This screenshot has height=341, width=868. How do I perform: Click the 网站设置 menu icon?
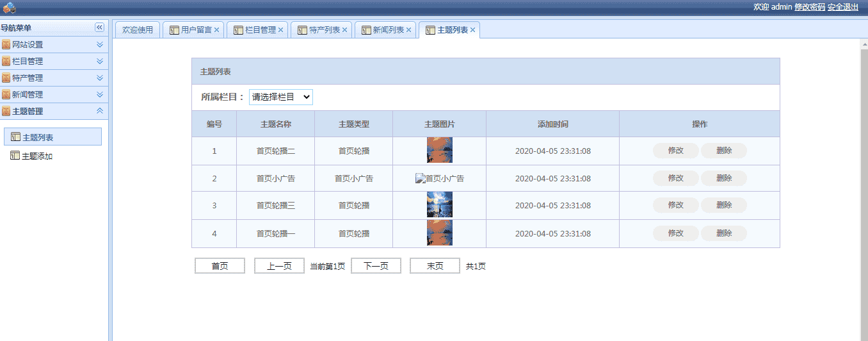6,45
